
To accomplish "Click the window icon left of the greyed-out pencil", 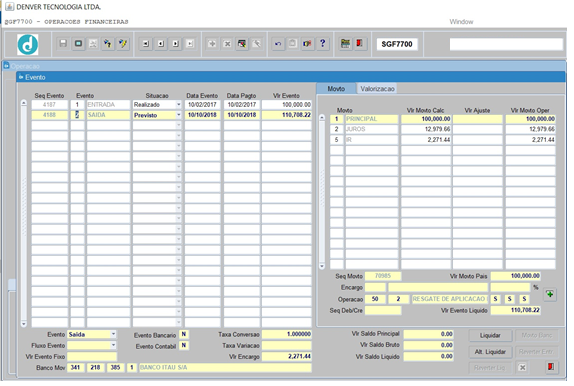I will (x=242, y=44).
